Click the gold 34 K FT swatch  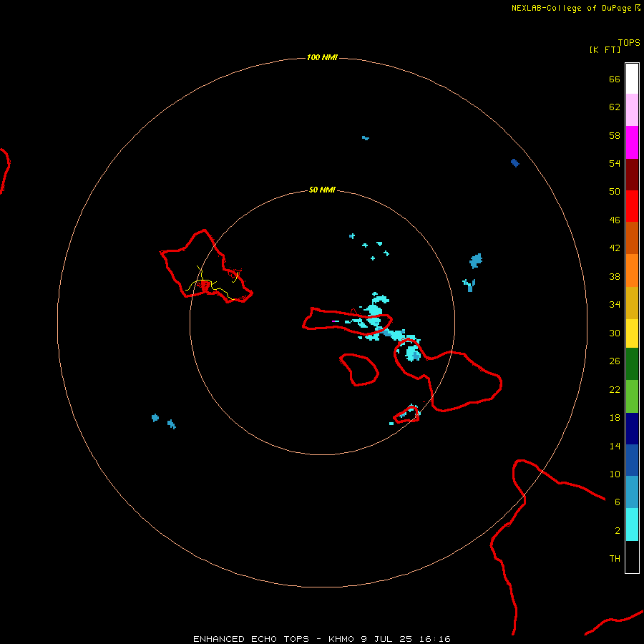click(x=632, y=303)
